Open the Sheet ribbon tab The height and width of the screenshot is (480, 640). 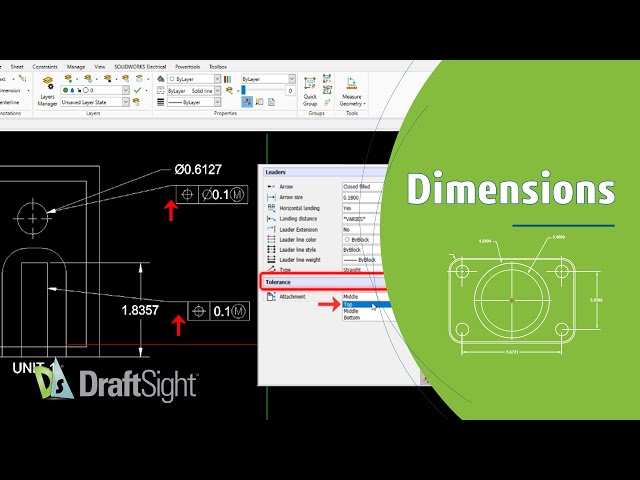coord(17,67)
